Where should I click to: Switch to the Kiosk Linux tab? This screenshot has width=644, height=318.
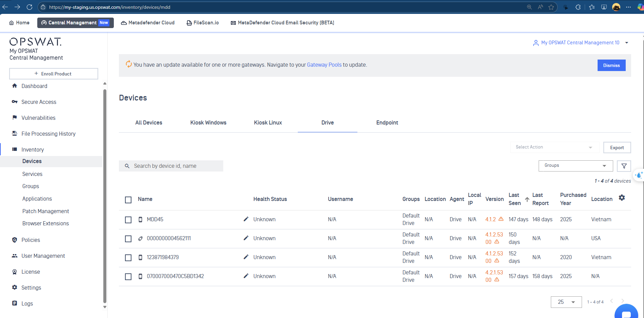tap(268, 122)
